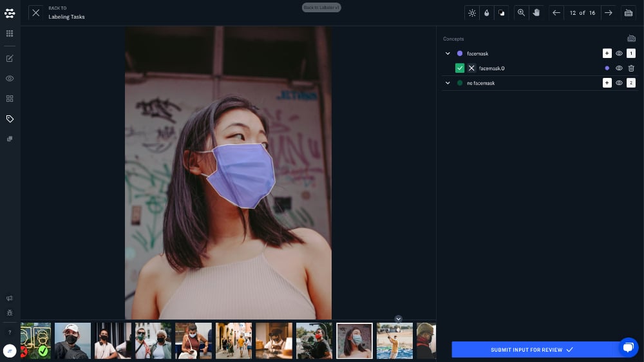Viewport: 644px width, 362px height.
Task: Toggle visibility of the facemask.0 annotation
Action: coord(619,68)
